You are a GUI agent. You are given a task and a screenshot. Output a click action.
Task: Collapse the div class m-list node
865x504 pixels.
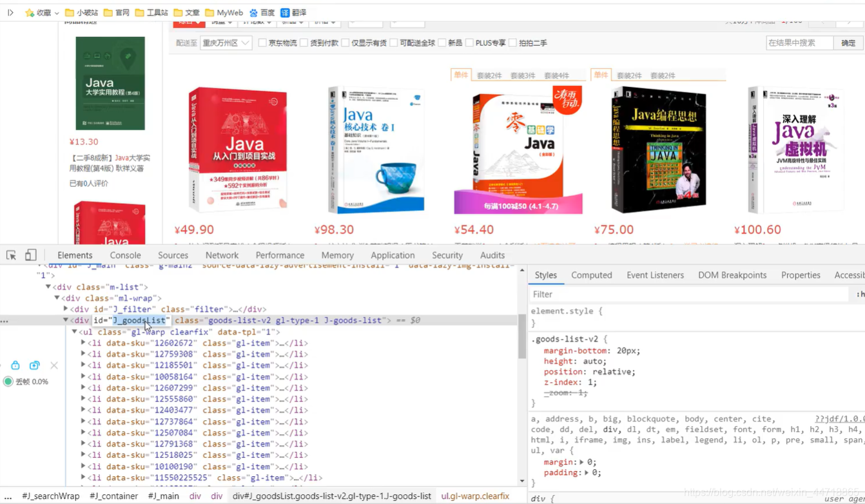coord(48,287)
